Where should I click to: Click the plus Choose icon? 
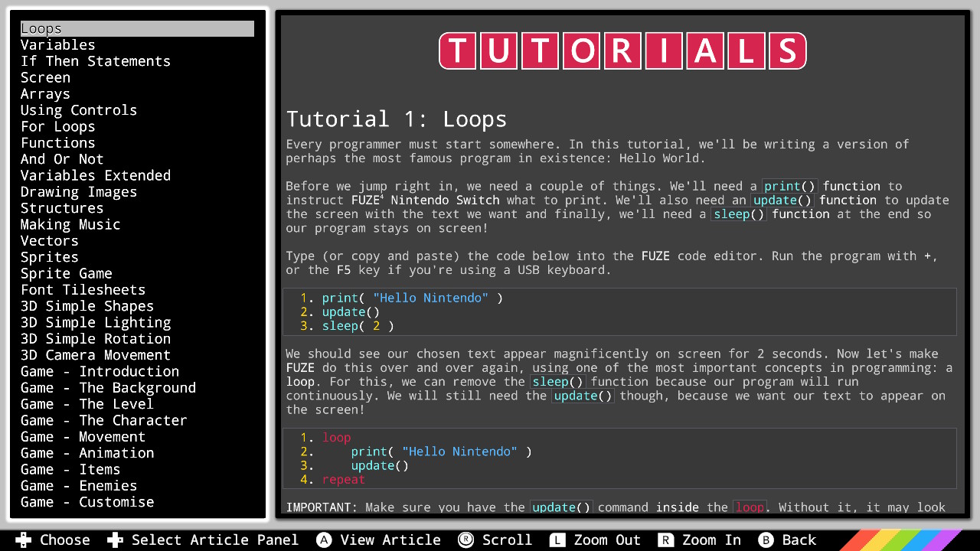click(x=23, y=540)
